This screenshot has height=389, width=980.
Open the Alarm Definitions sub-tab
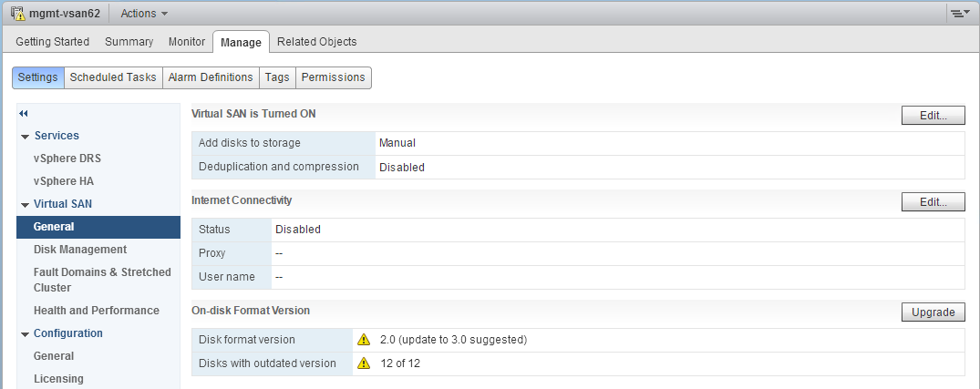pyautogui.click(x=211, y=77)
